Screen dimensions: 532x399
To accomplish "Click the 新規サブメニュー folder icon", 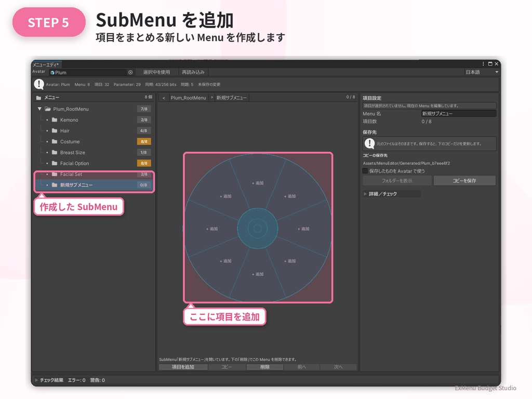I will click(x=54, y=185).
